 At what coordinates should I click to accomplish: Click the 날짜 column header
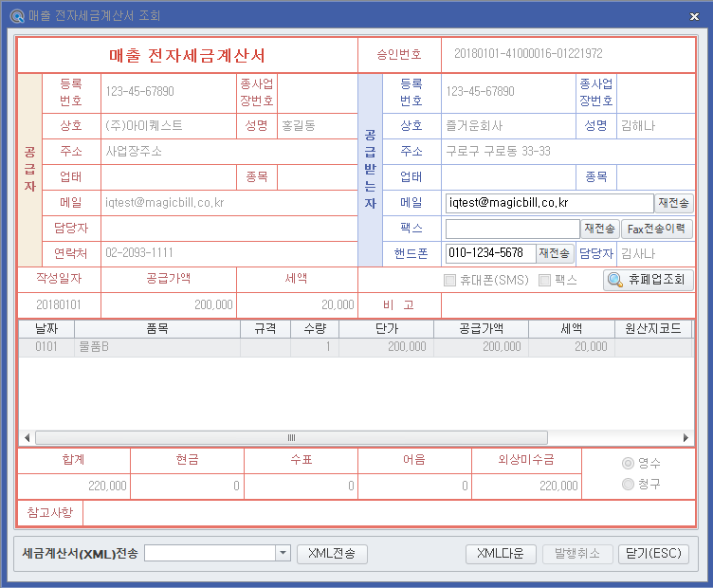pos(46,329)
